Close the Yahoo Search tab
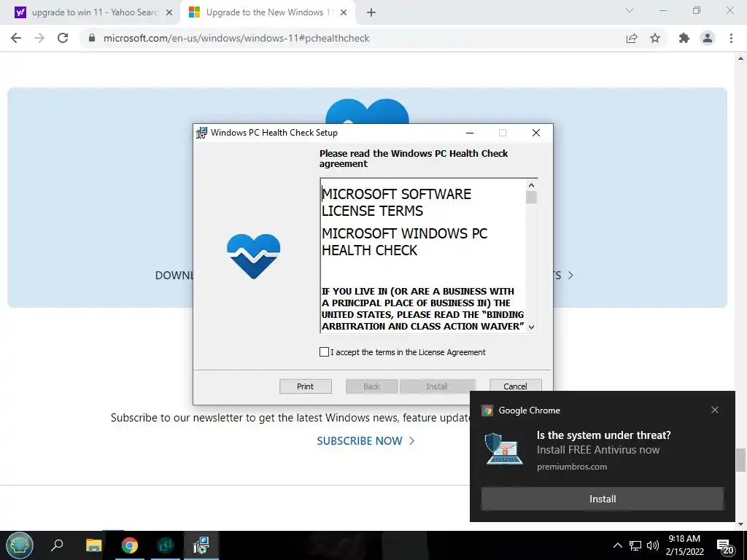Screen dimensions: 747x560 point(169,13)
